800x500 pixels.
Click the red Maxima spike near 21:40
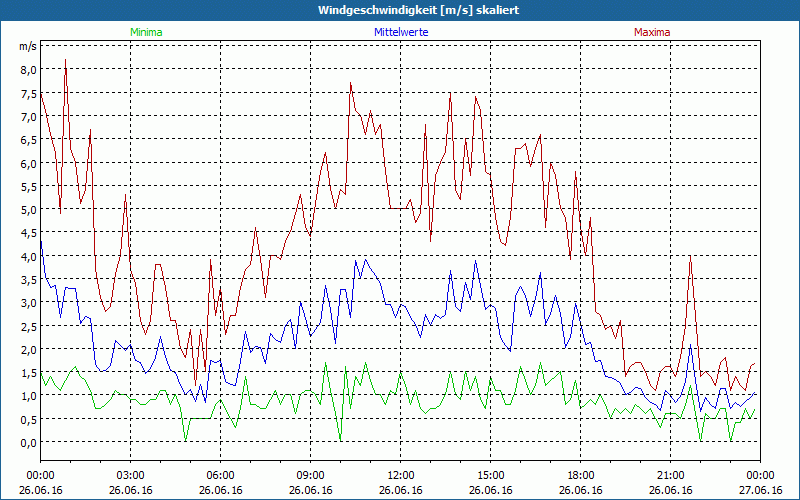click(690, 257)
